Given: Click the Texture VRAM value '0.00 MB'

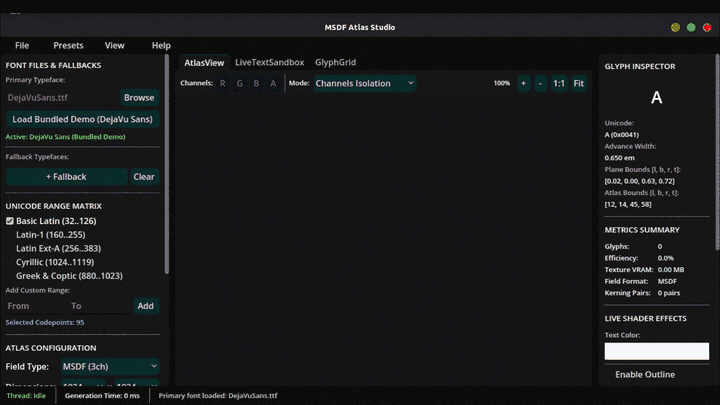Looking at the screenshot, I should [x=670, y=270].
